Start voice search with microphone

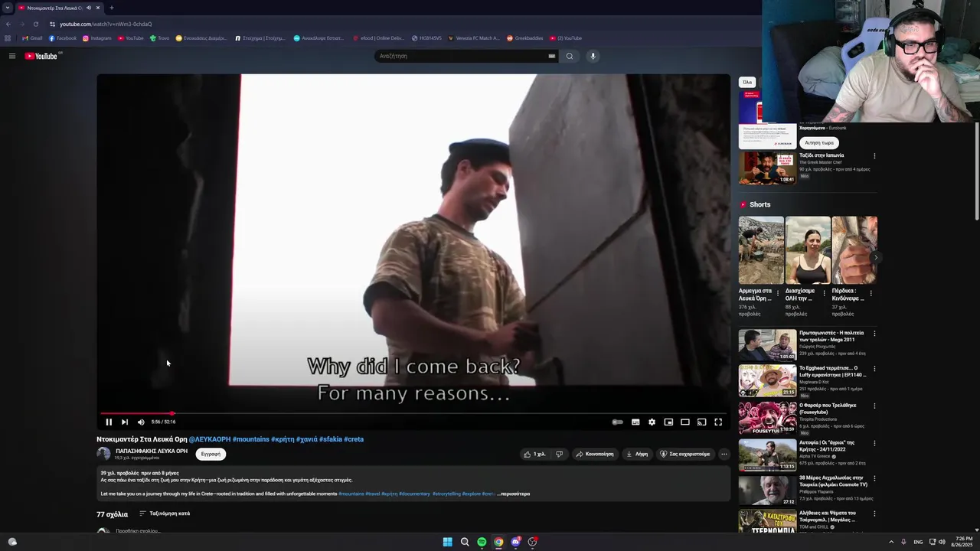coord(593,56)
